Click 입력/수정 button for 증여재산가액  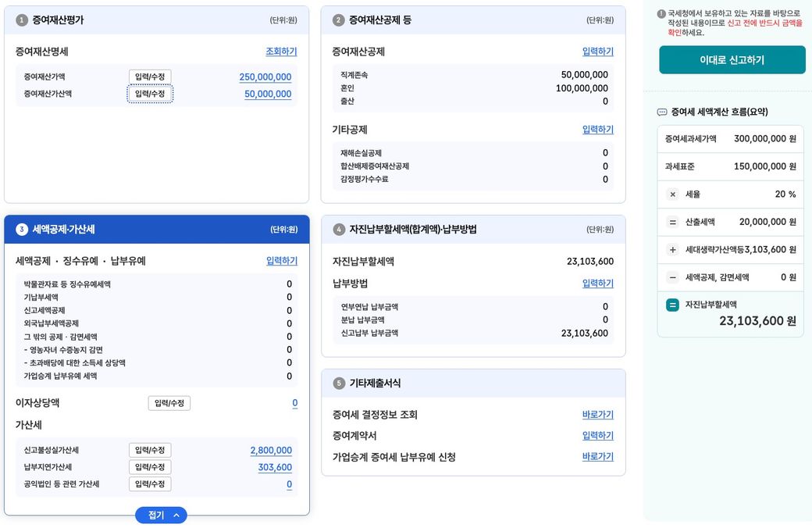coord(150,77)
